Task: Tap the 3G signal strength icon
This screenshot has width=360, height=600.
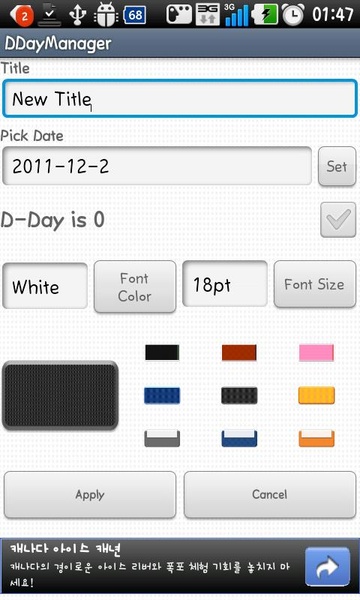Action: [236, 15]
